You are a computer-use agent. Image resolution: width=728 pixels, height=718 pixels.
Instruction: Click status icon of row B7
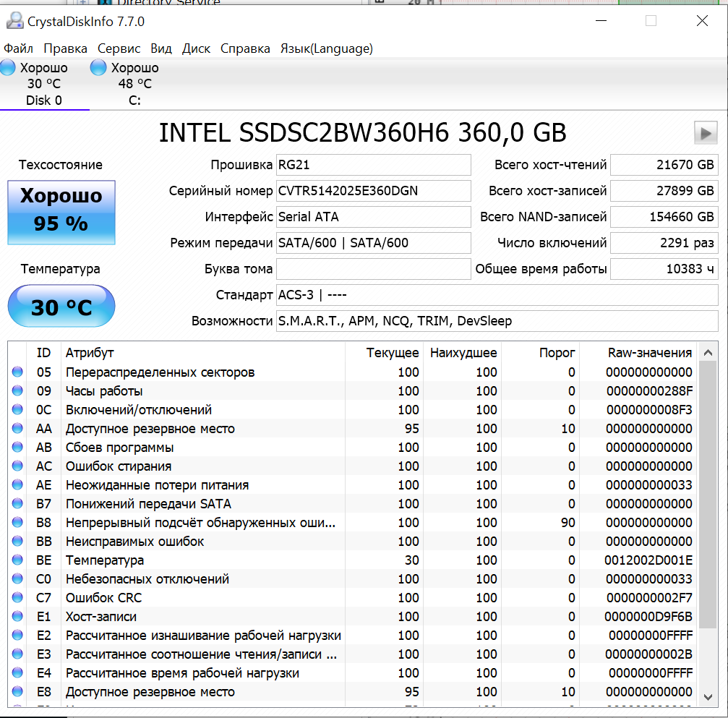click(17, 503)
